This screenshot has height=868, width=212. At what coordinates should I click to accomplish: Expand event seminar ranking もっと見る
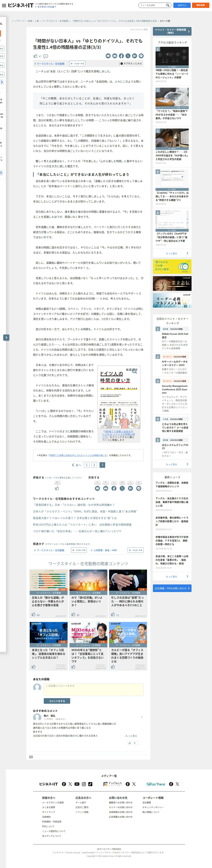pyautogui.click(x=172, y=464)
